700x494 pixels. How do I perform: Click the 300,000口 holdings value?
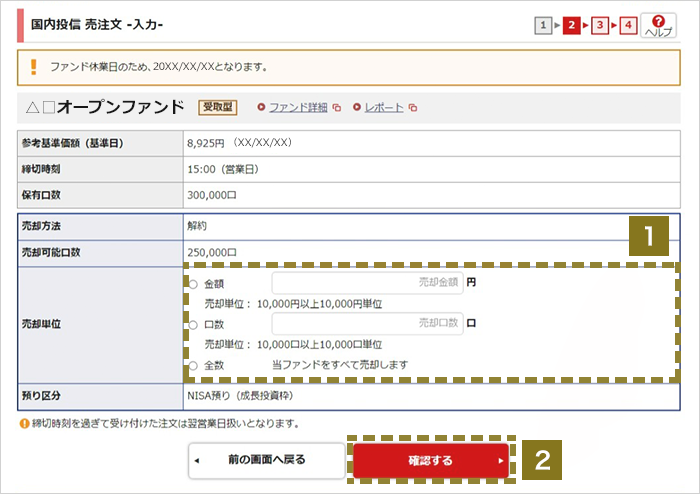[x=212, y=195]
